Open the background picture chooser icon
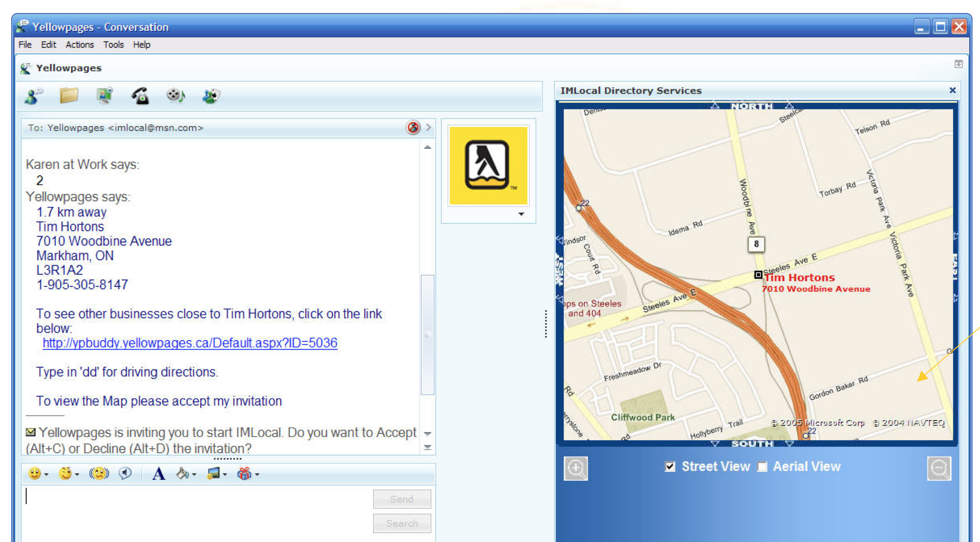Image resolution: width=980 pixels, height=542 pixels. tap(213, 474)
